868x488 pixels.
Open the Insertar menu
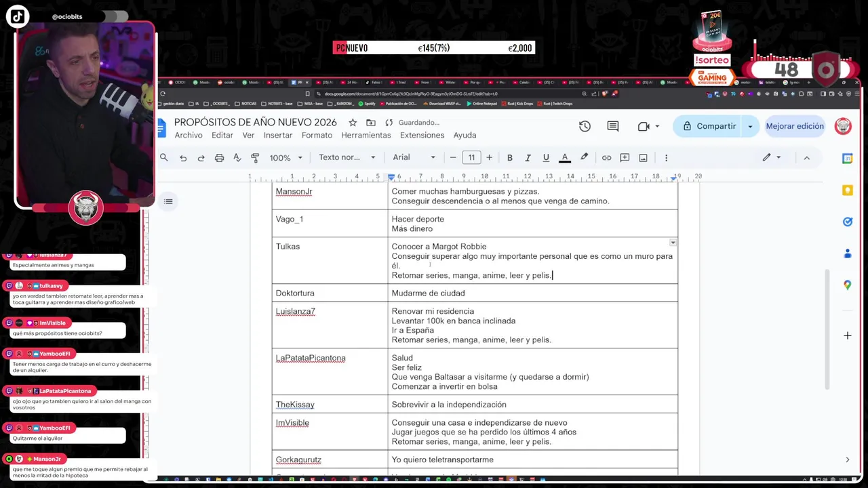[278, 135]
